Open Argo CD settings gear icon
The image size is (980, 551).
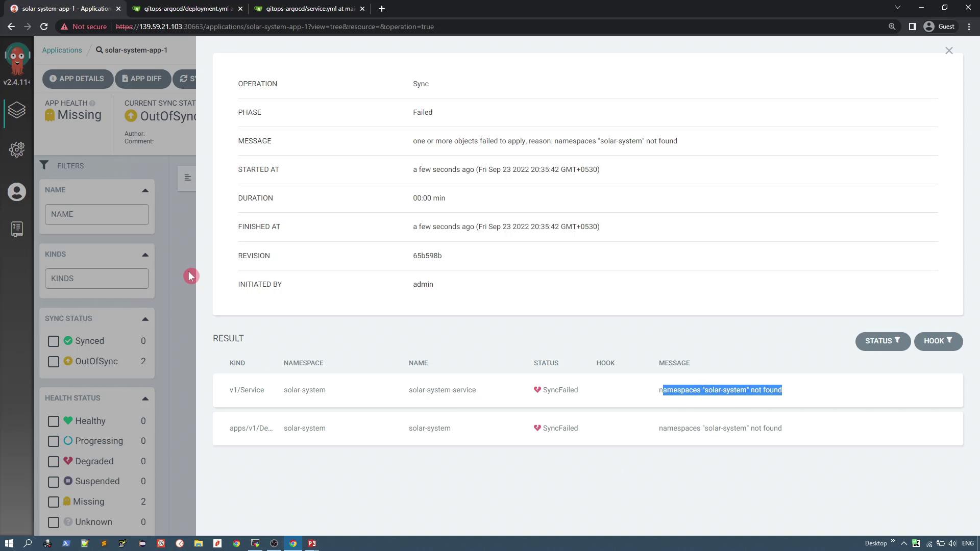[17, 149]
